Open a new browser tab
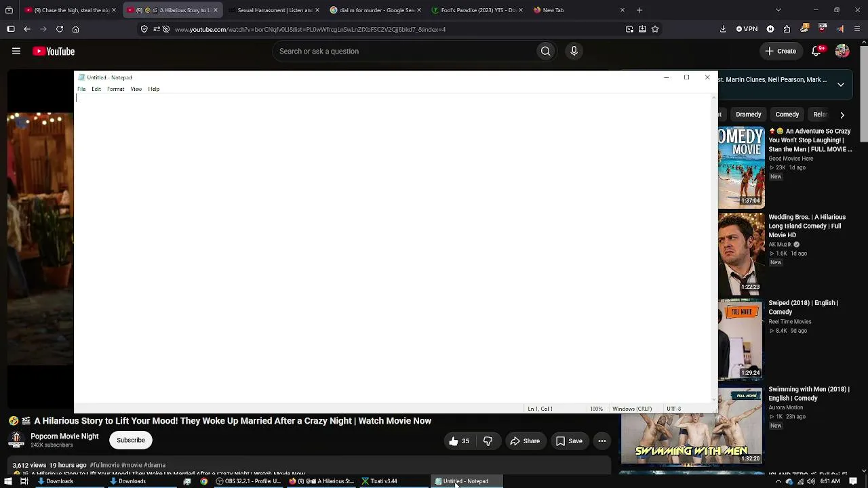 639,10
